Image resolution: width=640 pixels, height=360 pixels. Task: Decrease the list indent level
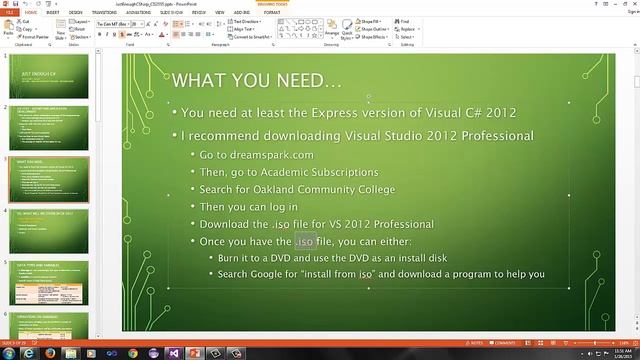pyautogui.click(x=201, y=24)
